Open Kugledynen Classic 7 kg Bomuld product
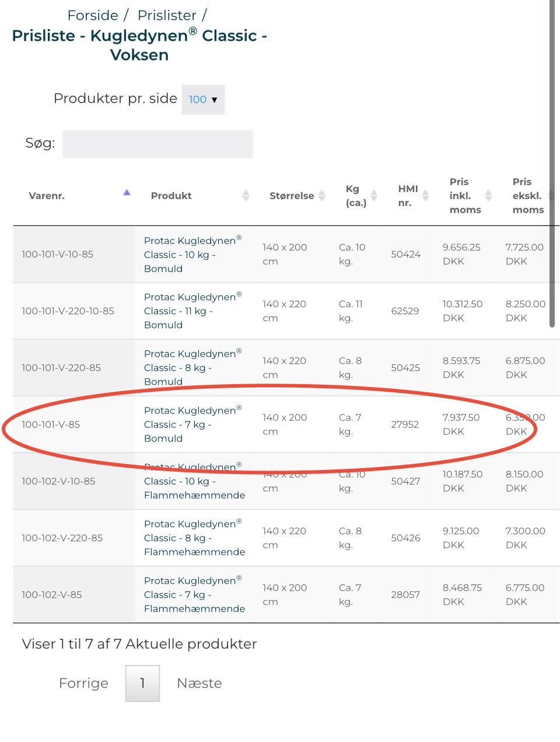The image size is (560, 742). [x=192, y=424]
